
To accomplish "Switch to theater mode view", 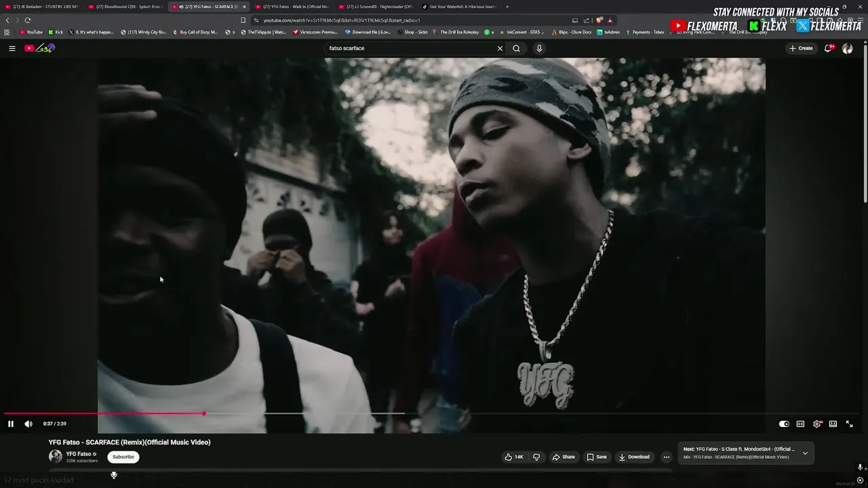I will click(833, 424).
